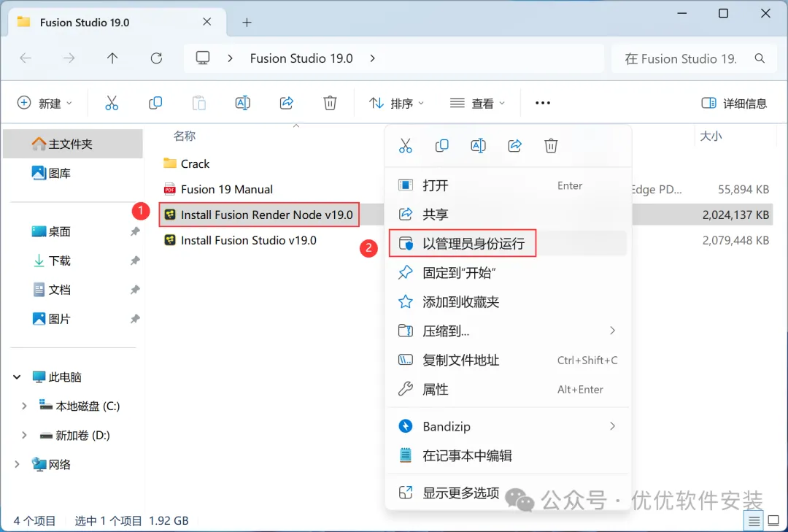Viewport: 788px width, 532px height.
Task: Choose 打开 in the context menu
Action: [x=508, y=185]
